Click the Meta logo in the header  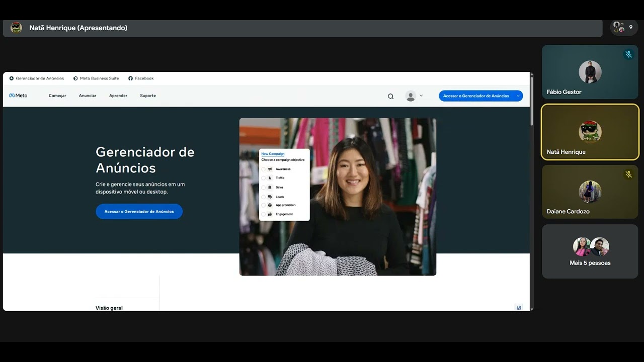[18, 96]
